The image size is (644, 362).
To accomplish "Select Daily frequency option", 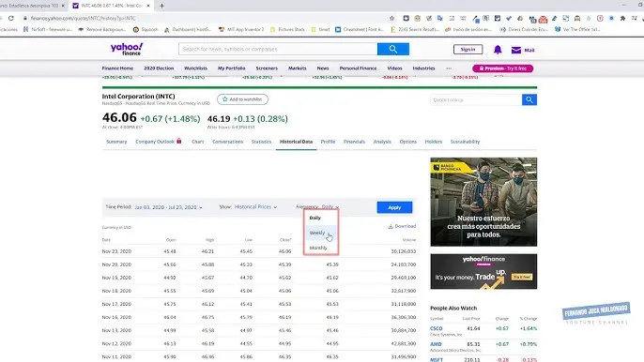I will tap(321, 218).
